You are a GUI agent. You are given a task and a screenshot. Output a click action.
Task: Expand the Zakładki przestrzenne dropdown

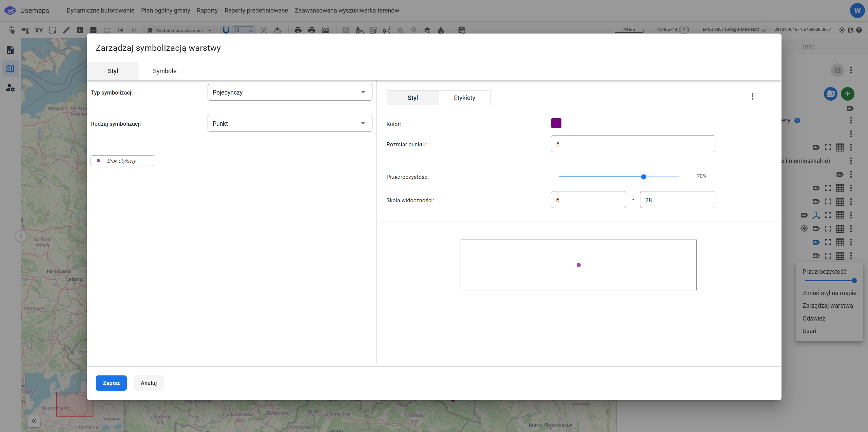click(180, 30)
